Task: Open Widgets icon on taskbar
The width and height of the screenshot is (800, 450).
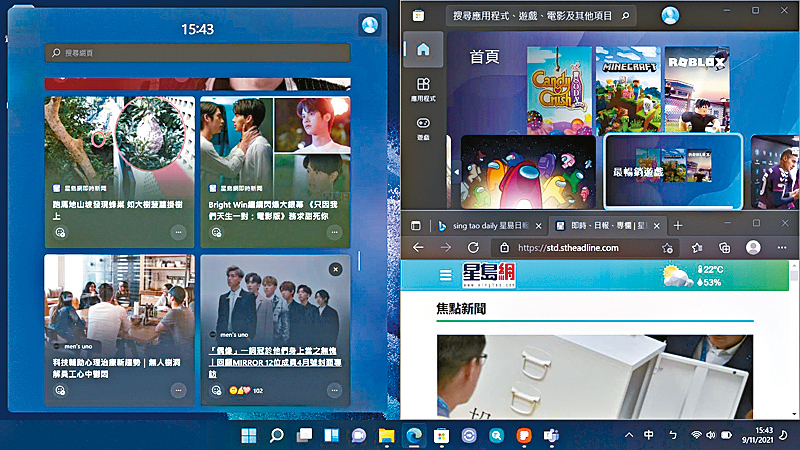Action: (x=332, y=436)
